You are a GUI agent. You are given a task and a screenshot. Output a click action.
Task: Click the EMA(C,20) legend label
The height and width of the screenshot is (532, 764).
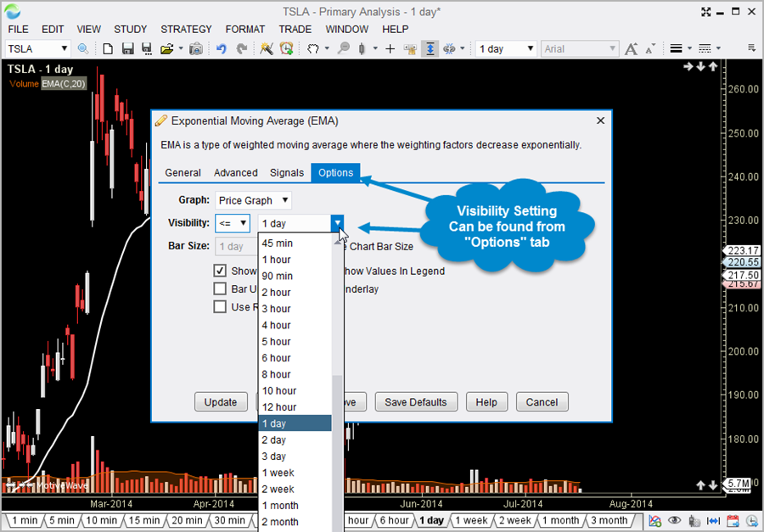[x=64, y=84]
